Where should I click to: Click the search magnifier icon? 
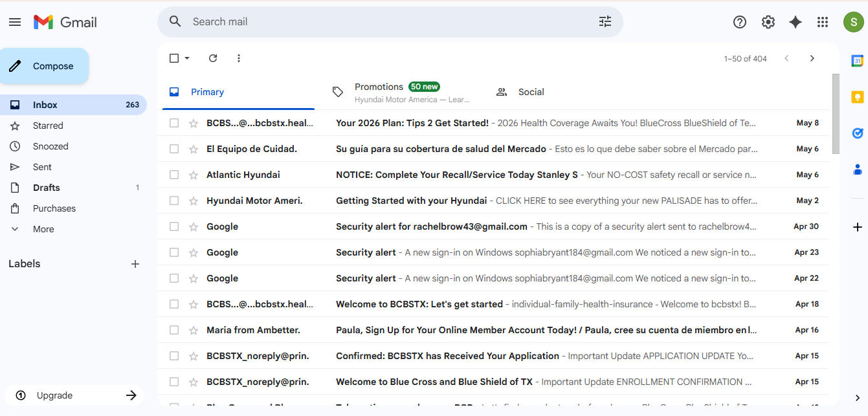tap(175, 22)
